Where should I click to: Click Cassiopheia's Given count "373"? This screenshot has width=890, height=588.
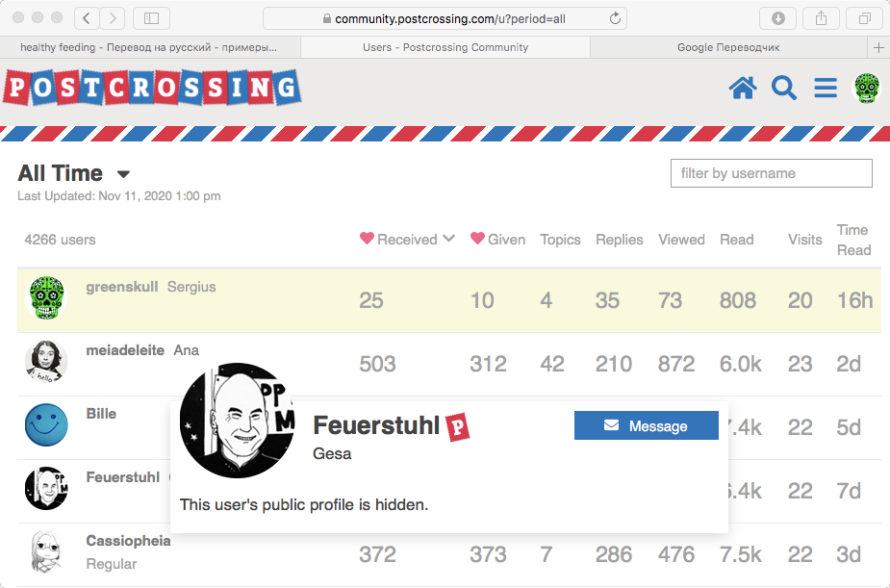click(488, 554)
